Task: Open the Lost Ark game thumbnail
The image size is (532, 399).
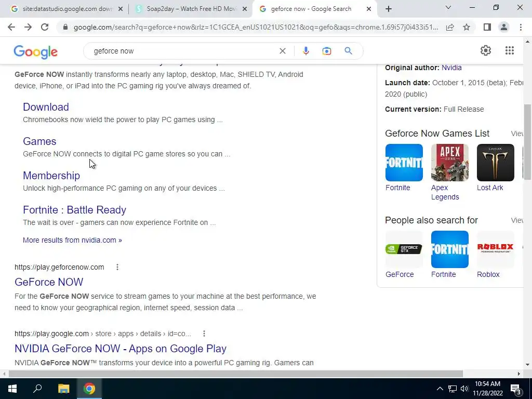Action: (x=495, y=163)
